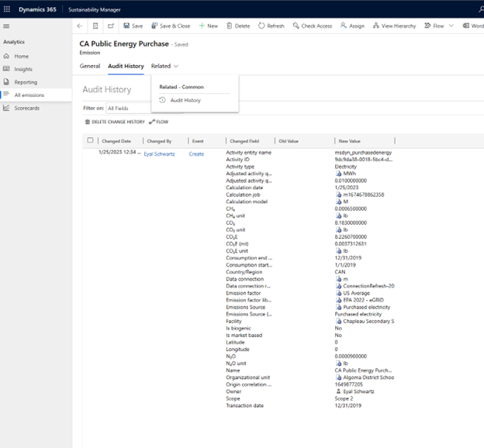Click the MWh unit lookup icon
The image size is (484, 448).
(339, 174)
